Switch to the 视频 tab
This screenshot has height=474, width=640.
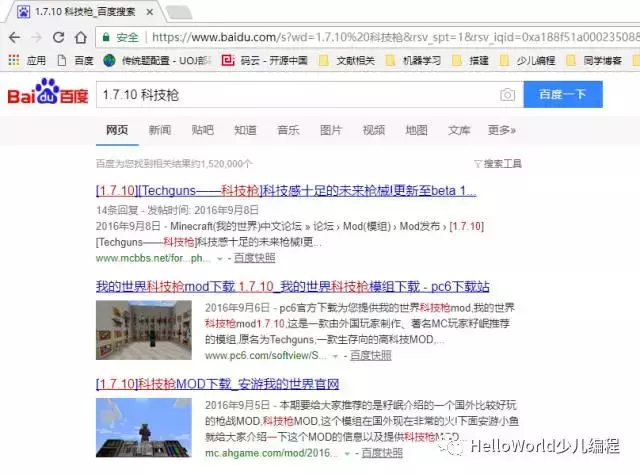[x=374, y=130]
